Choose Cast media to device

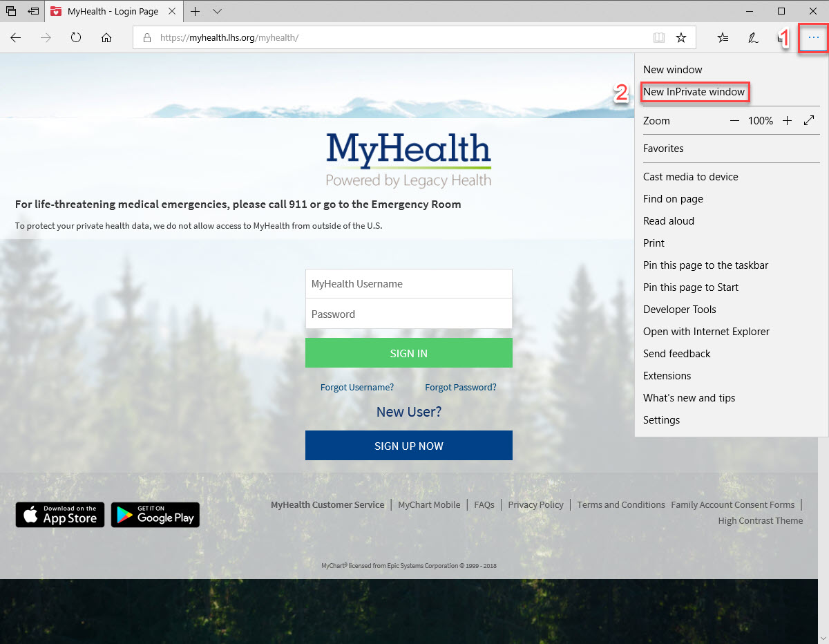[690, 177]
